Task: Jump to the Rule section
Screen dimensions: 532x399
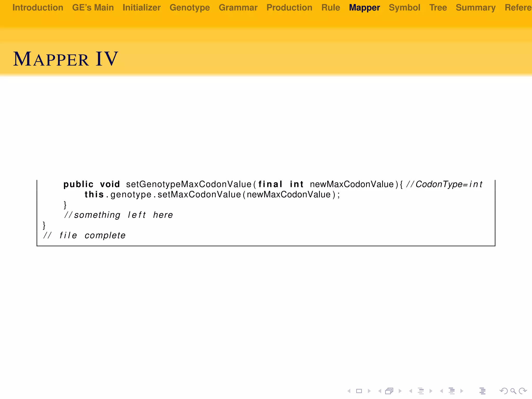Action: [331, 8]
